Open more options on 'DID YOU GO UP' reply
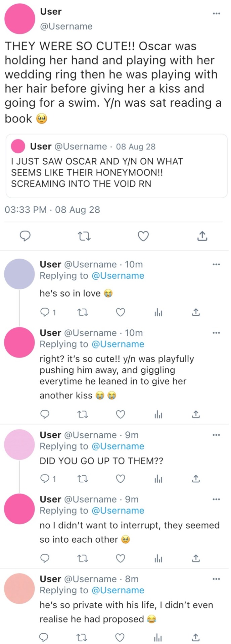Viewport: 231px width, 644px height. (217, 435)
